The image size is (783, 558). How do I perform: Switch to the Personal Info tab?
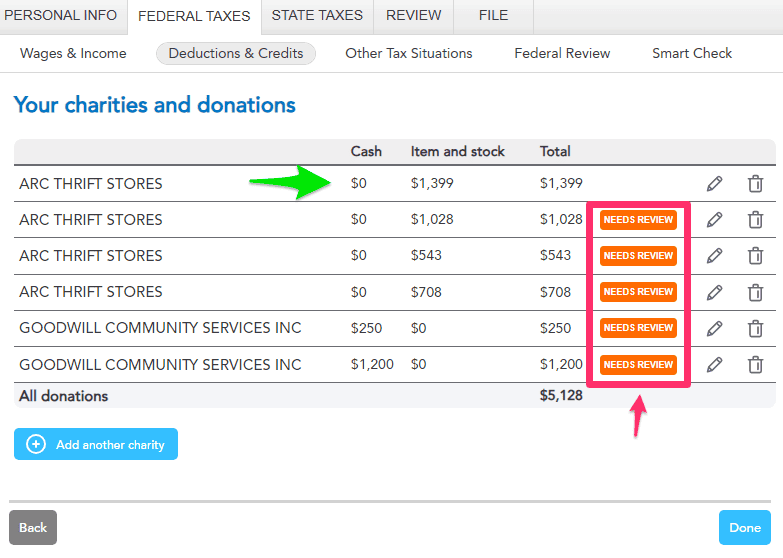61,16
